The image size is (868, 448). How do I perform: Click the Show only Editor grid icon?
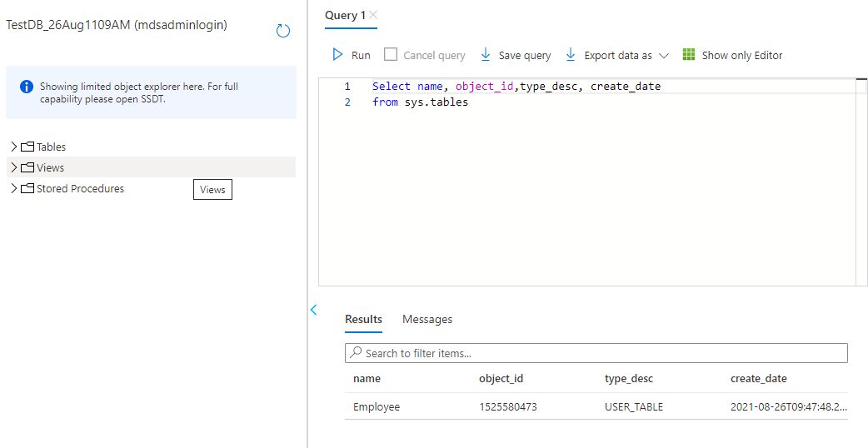tap(689, 55)
